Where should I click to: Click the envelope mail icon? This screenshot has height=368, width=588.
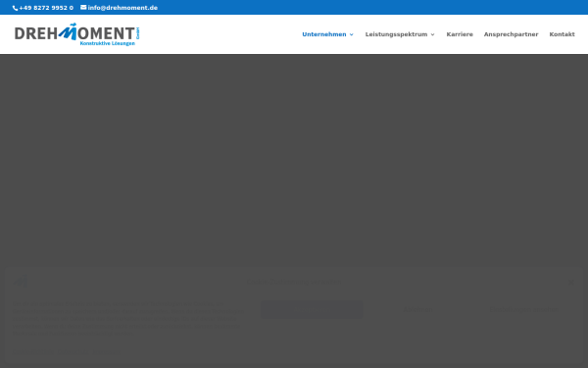pyautogui.click(x=83, y=7)
